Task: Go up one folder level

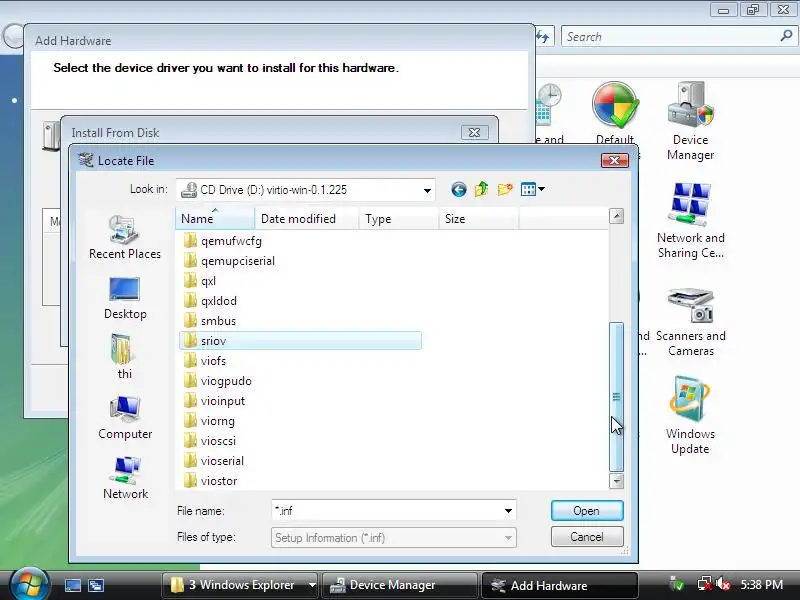Action: [x=481, y=190]
